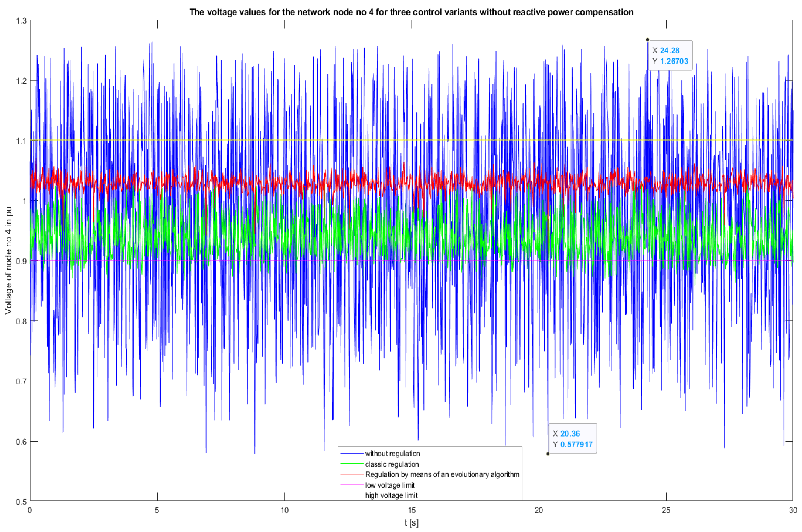Click 'without regulation' legend entry
Screen dimensions: 802x532
pyautogui.click(x=392, y=454)
